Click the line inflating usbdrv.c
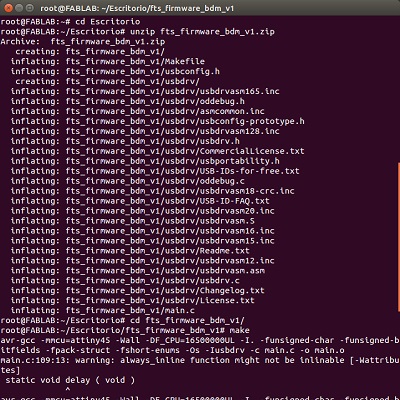 125,282
